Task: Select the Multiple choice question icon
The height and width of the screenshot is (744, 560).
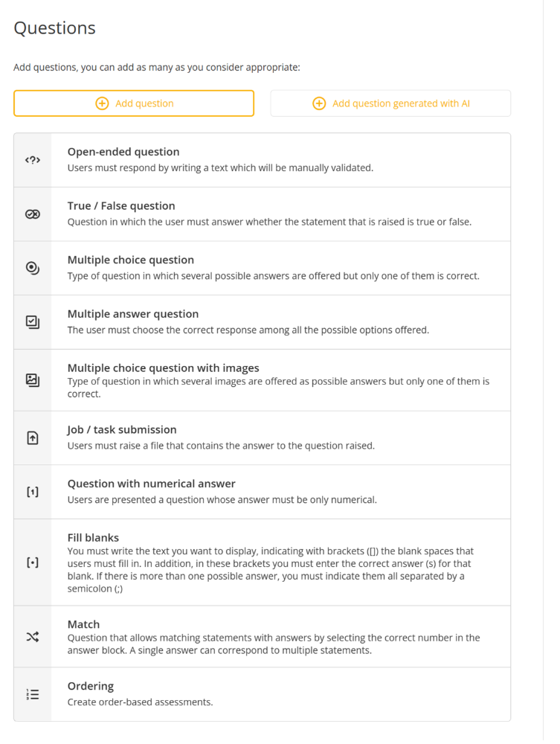Action: [x=32, y=269]
